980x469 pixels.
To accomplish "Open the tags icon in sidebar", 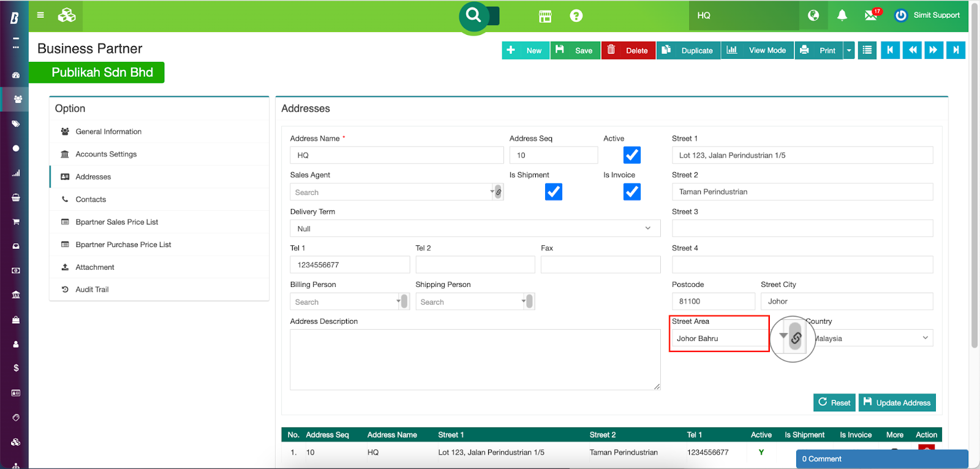I will 16,124.
